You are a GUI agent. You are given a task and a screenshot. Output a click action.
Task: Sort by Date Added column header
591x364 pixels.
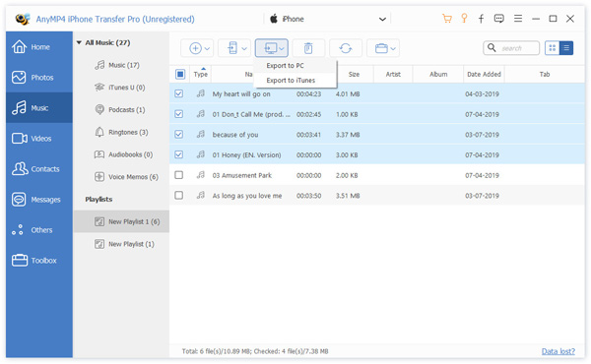484,74
